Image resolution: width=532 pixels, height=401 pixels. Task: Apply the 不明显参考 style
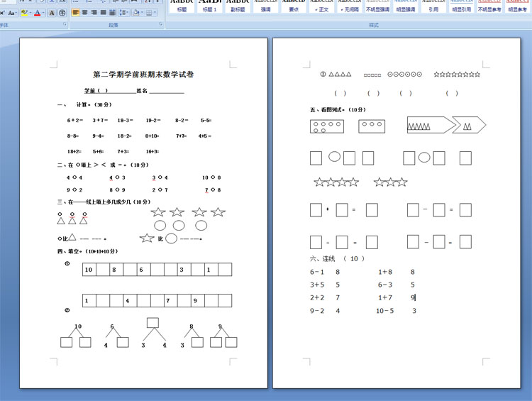[489, 6]
